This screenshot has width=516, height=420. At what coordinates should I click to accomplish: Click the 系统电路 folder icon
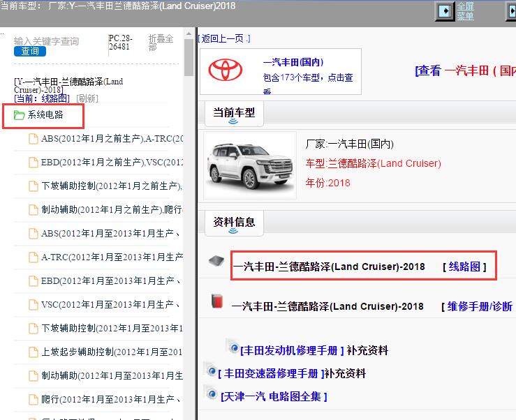19,115
